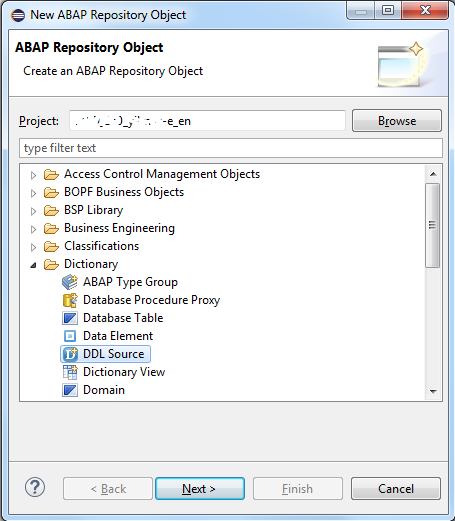Click the DDL Source icon
This screenshot has height=521, width=455.
tap(70, 354)
